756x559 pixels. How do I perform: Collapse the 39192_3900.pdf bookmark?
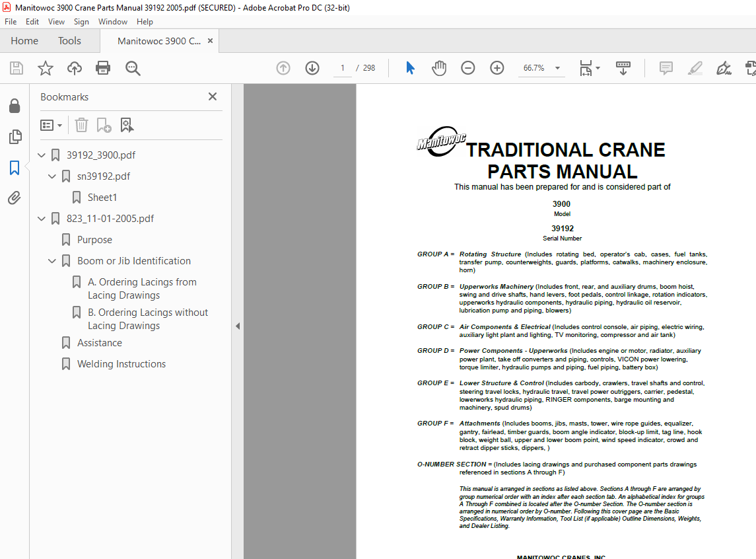point(42,155)
